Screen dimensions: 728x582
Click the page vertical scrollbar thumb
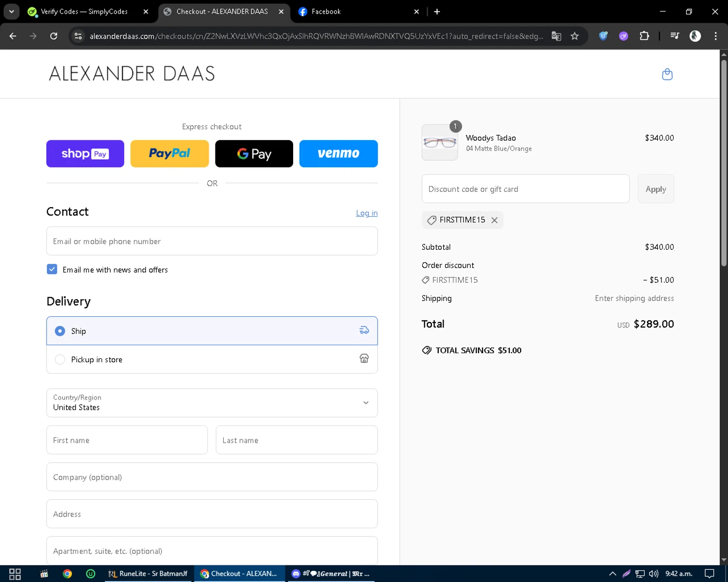coord(724,163)
